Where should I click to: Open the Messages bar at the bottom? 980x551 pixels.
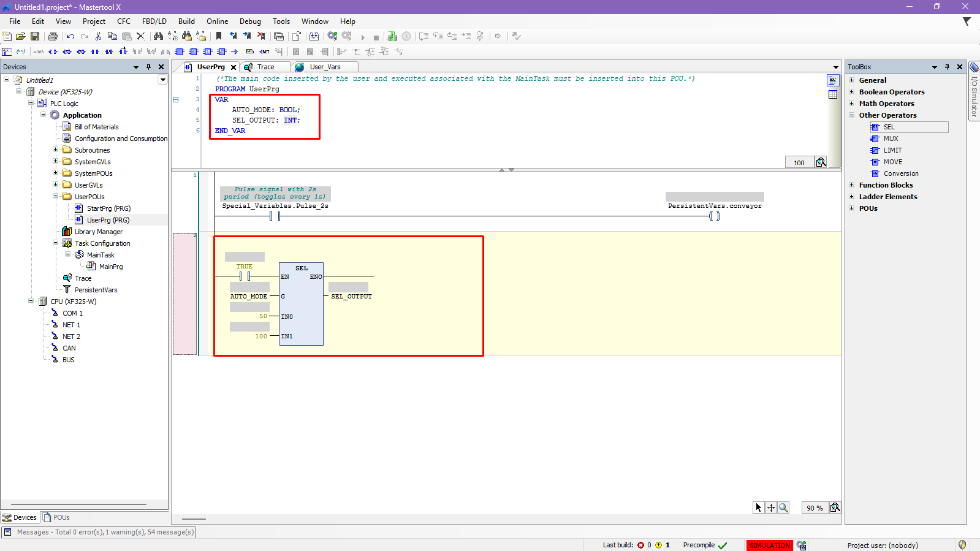[x=98, y=532]
